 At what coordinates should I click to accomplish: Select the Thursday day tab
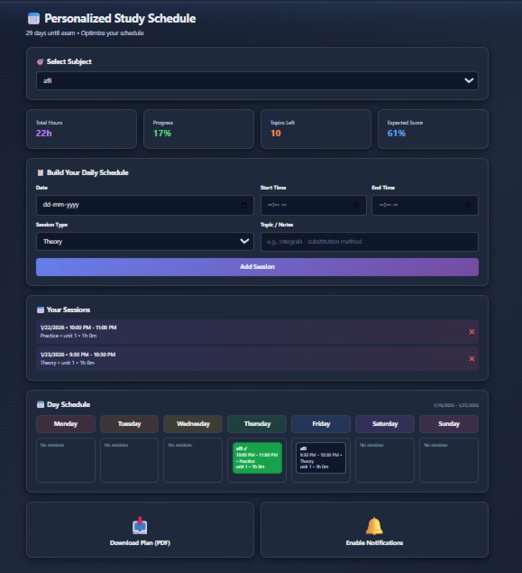[x=257, y=424]
